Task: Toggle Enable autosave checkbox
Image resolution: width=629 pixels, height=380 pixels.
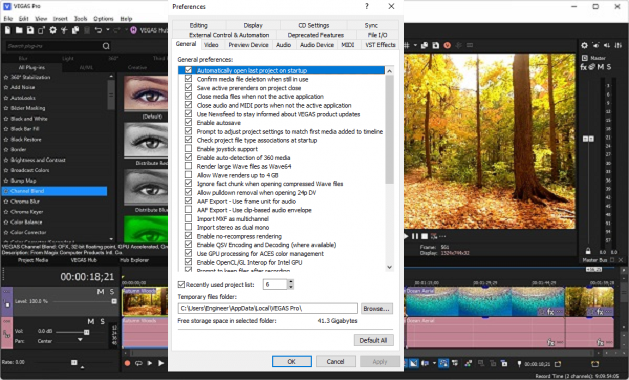Action: point(188,123)
